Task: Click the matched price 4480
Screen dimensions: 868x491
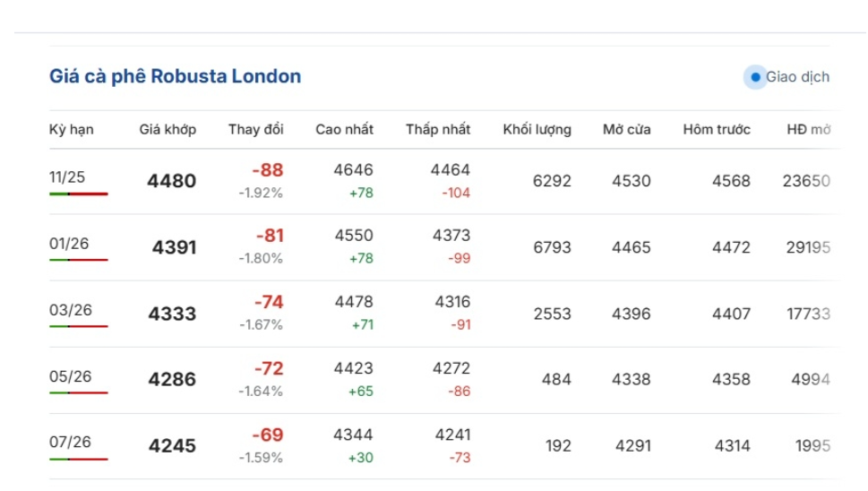Action: [x=171, y=181]
